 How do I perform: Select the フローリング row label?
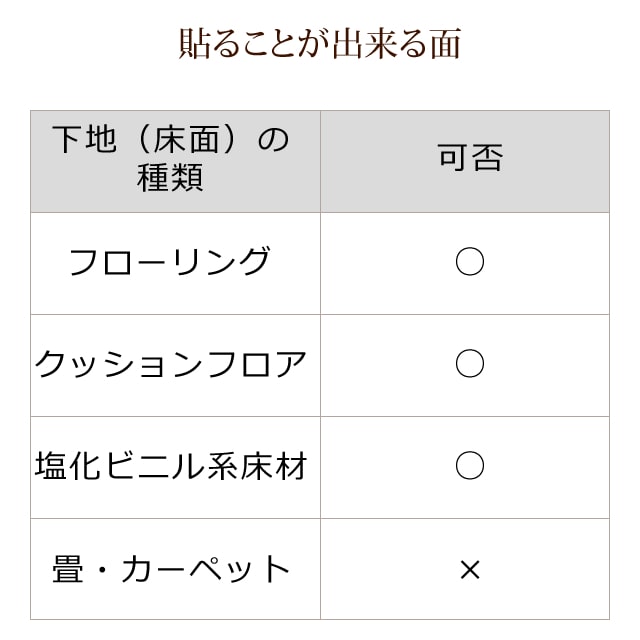[170, 263]
